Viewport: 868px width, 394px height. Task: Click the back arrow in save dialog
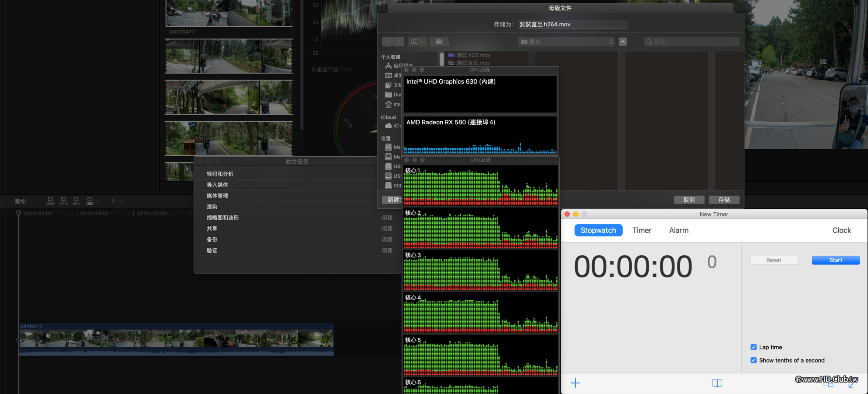tap(387, 42)
